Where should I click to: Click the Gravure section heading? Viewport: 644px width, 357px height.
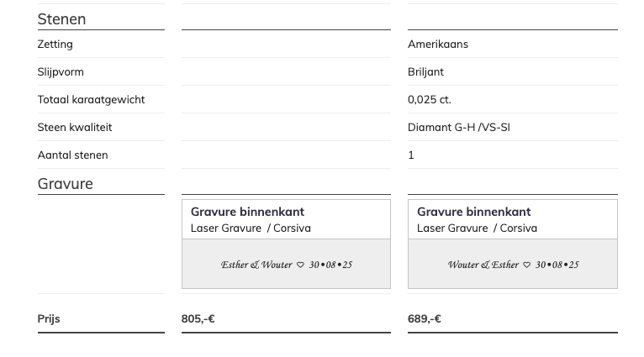point(65,183)
